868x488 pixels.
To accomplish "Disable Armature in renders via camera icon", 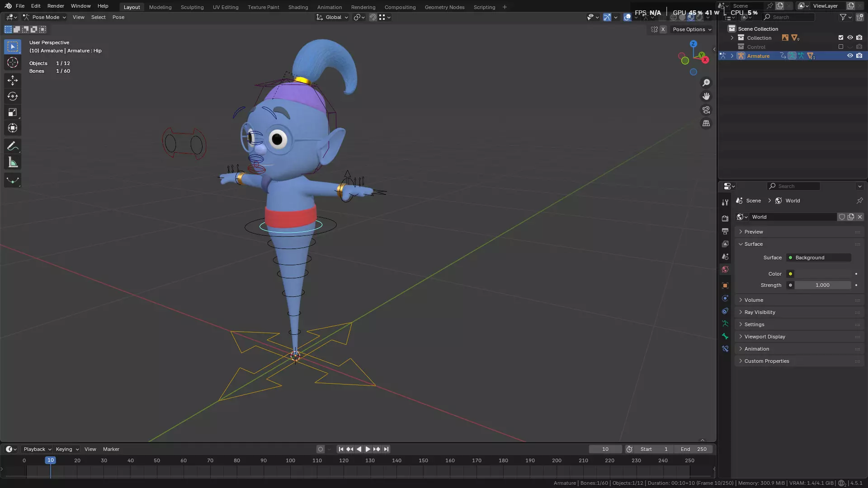I will [x=859, y=56].
